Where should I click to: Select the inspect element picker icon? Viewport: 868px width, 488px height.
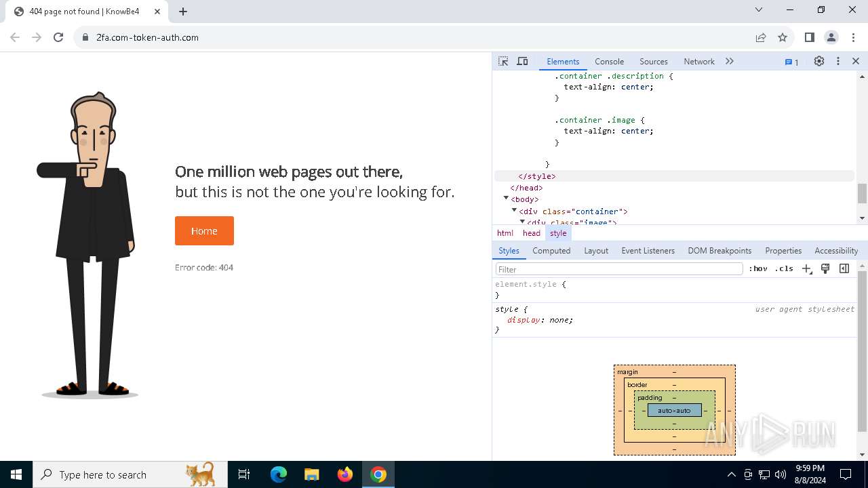tap(503, 61)
